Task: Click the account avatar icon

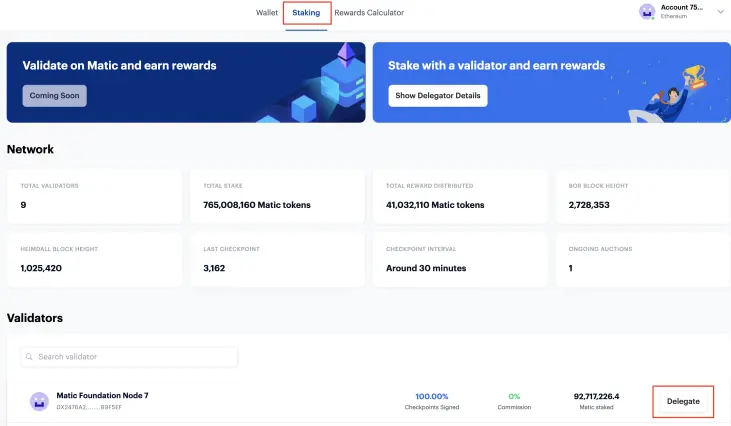Action: pyautogui.click(x=647, y=12)
